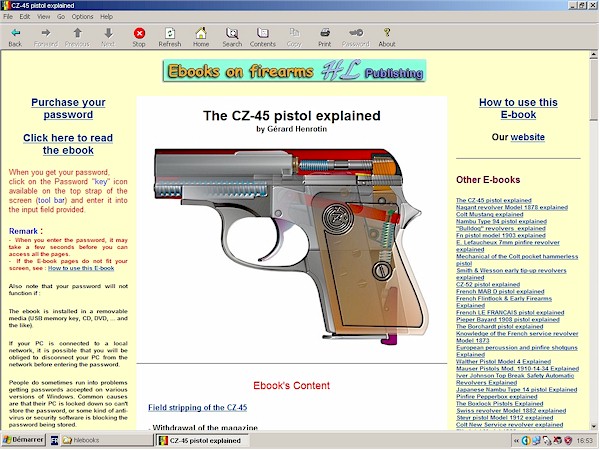The width and height of the screenshot is (600, 450).
Task: Refresh the page with the Refresh icon
Action: [170, 37]
